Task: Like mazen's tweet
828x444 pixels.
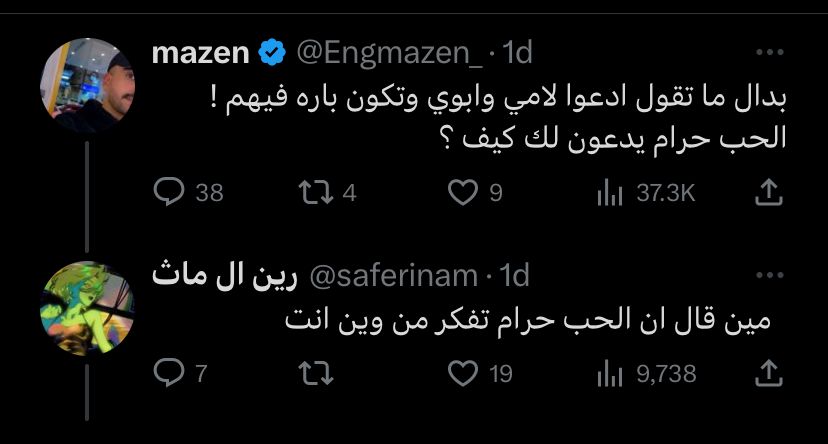Action: (461, 193)
